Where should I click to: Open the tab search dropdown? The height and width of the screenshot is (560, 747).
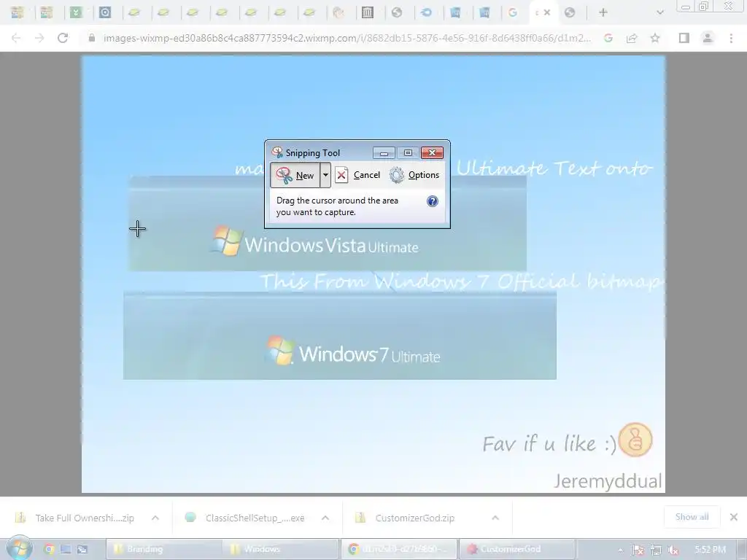coord(659,13)
